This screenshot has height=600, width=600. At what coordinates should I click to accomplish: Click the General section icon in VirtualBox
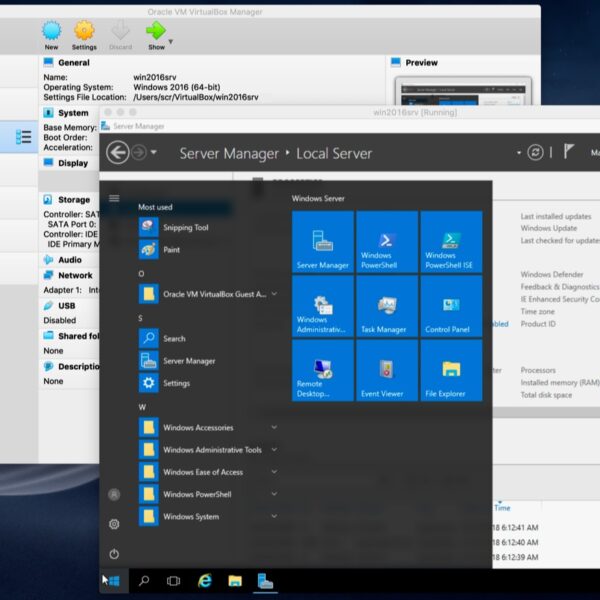tap(48, 62)
